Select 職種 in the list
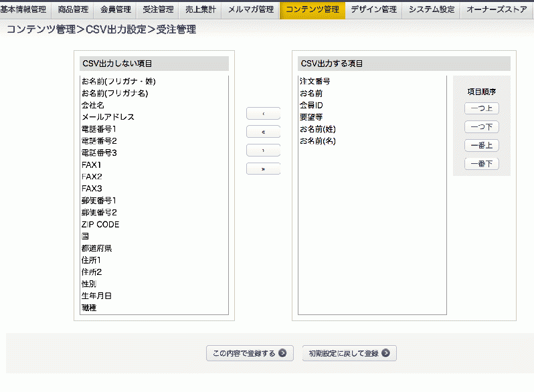This screenshot has width=534, height=392. 154,308
